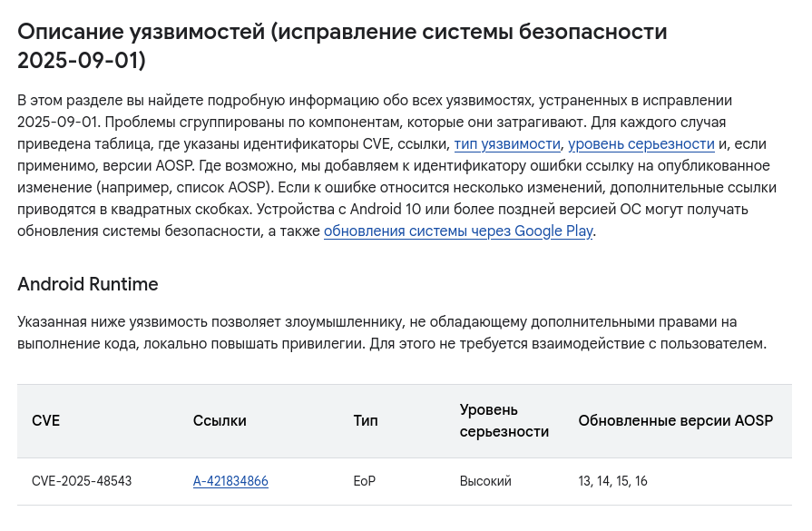Click the "Android Runtime" section heading
812x531 pixels.
(x=88, y=284)
